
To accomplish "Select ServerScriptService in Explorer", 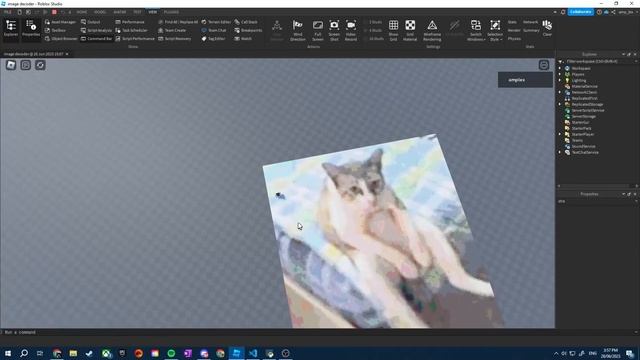I will (588, 111).
